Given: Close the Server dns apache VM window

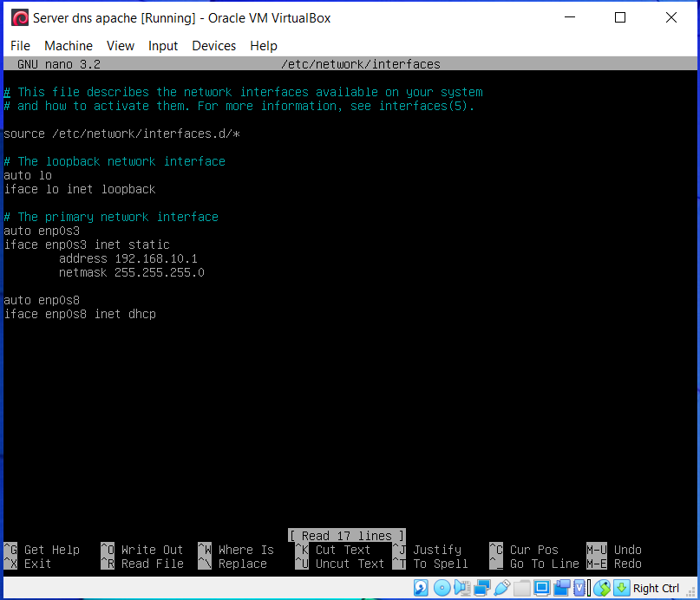Looking at the screenshot, I should [x=671, y=17].
